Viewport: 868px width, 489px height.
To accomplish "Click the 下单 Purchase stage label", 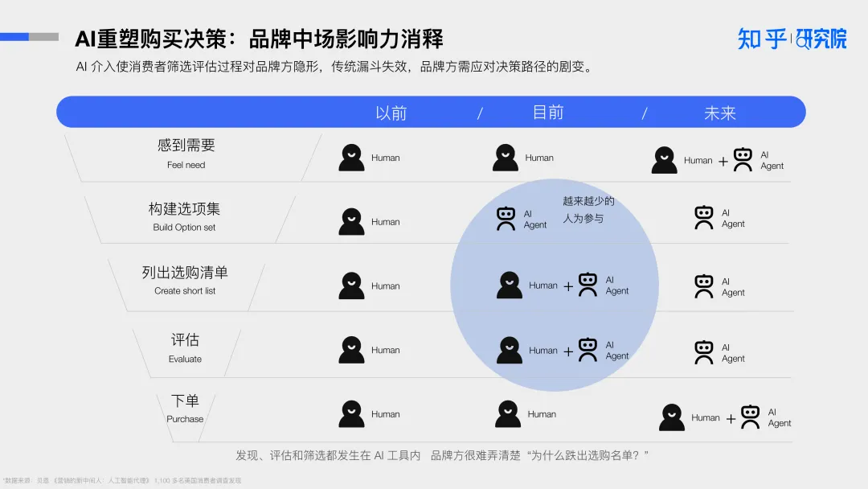I will pos(185,408).
